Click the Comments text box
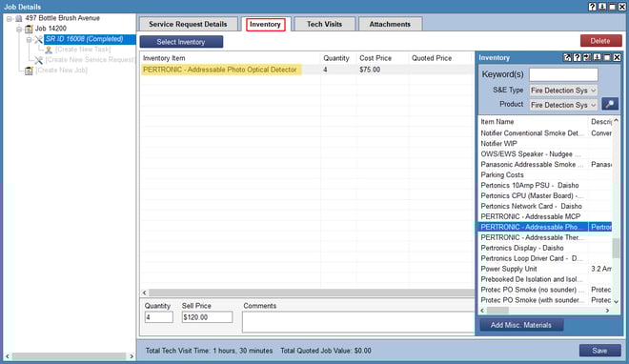 click(357, 322)
